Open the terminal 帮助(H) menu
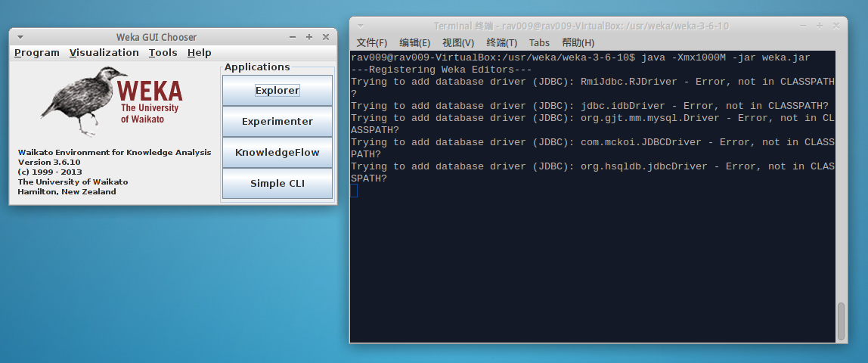The width and height of the screenshot is (868, 363). pos(578,42)
